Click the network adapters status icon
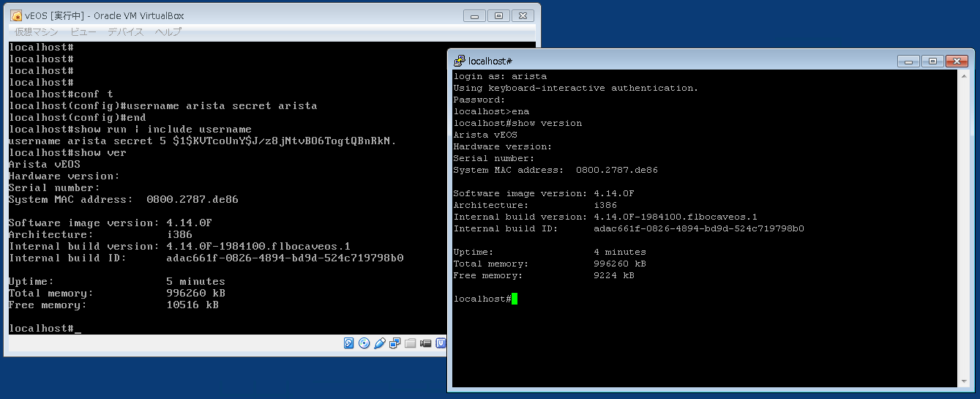980x399 pixels. coord(395,343)
